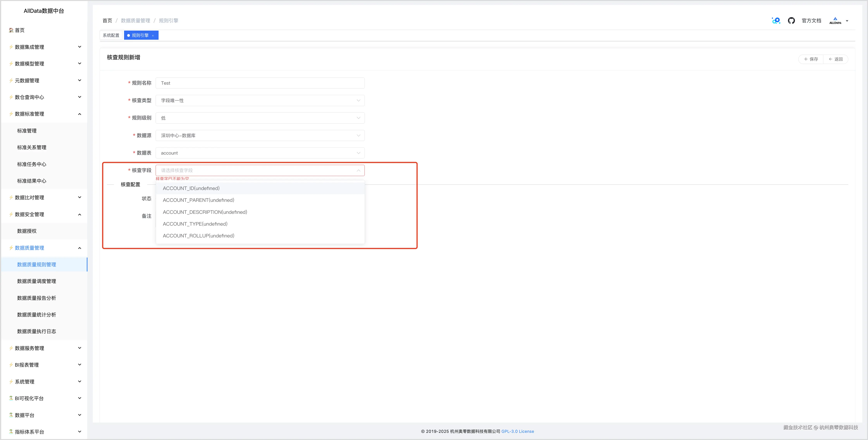Open the AllData user avatar menu
The height and width of the screenshot is (440, 868).
838,21
